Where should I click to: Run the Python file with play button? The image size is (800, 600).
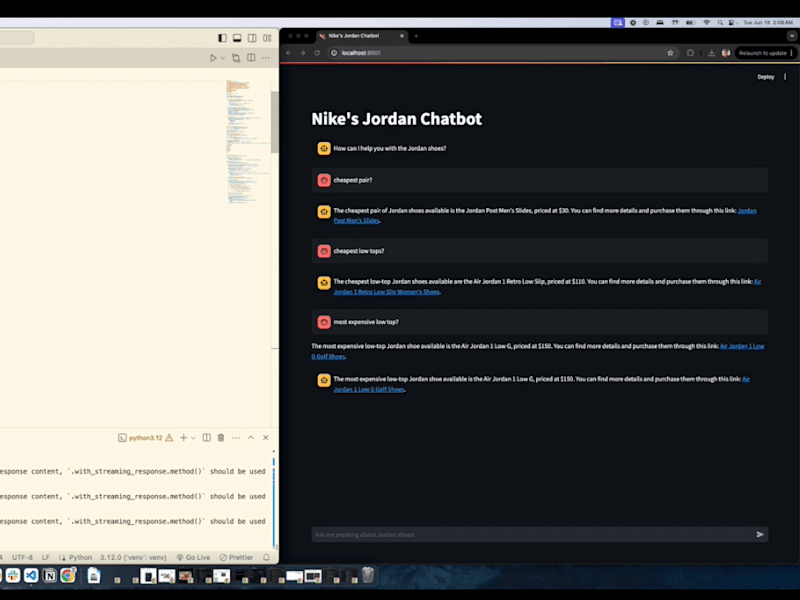[213, 58]
